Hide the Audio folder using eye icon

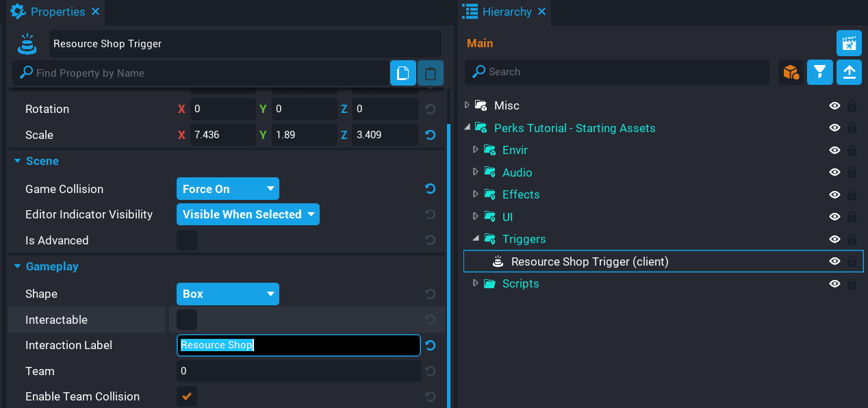pyautogui.click(x=834, y=173)
